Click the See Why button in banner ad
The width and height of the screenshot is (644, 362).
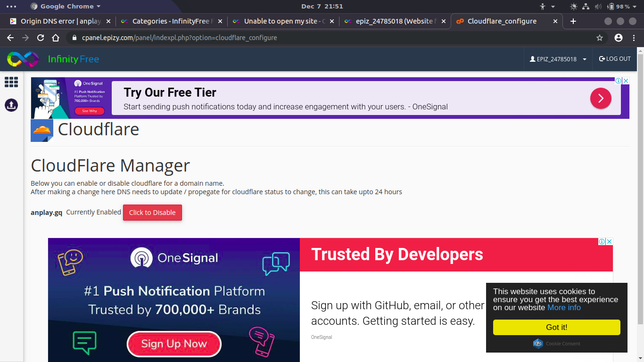(89, 111)
